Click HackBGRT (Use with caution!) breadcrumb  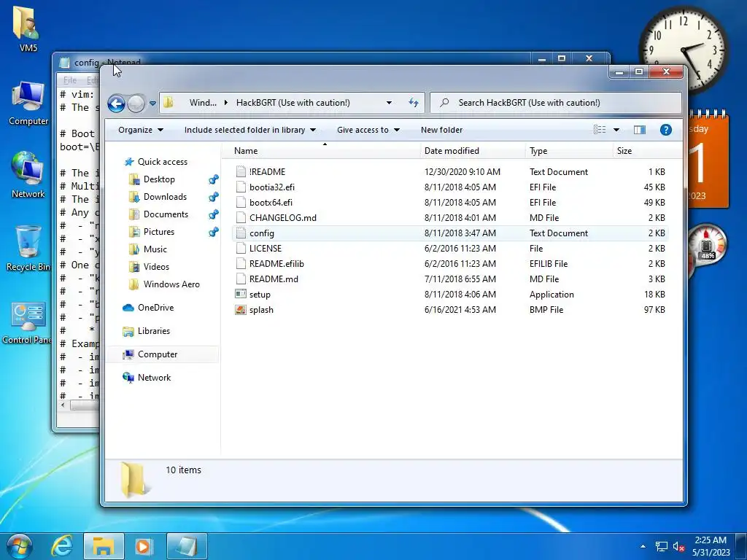[293, 102]
